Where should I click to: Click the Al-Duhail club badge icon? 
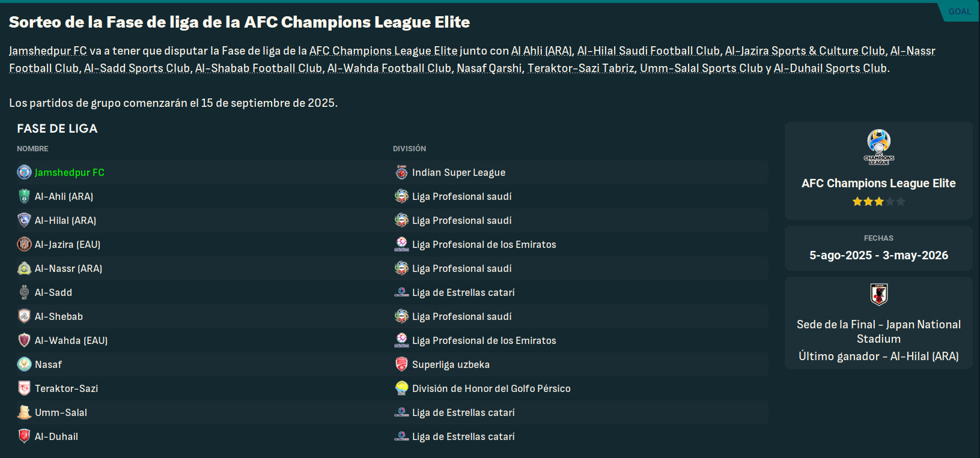coord(24,436)
